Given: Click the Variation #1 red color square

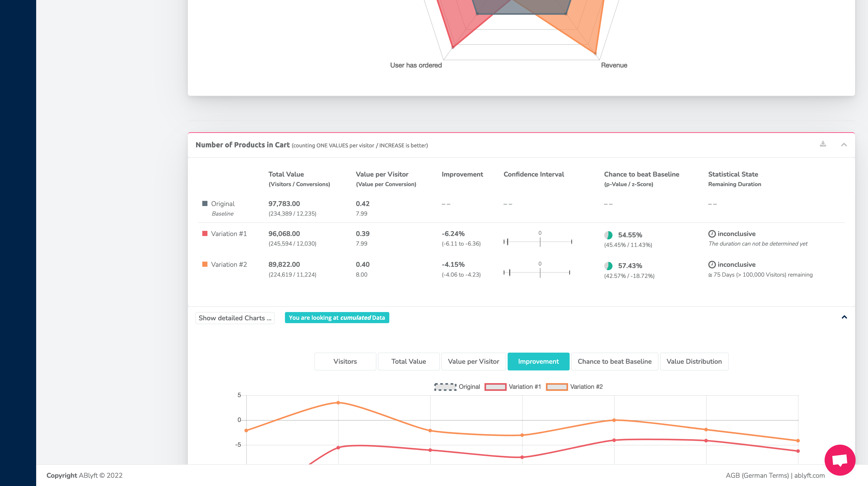Looking at the screenshot, I should [x=205, y=233].
